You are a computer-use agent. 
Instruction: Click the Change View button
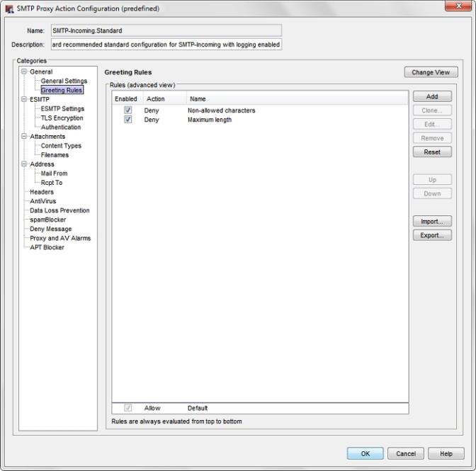431,72
